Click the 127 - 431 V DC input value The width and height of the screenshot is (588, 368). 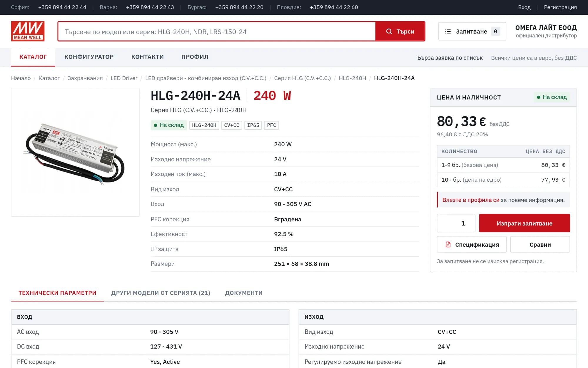[166, 347]
